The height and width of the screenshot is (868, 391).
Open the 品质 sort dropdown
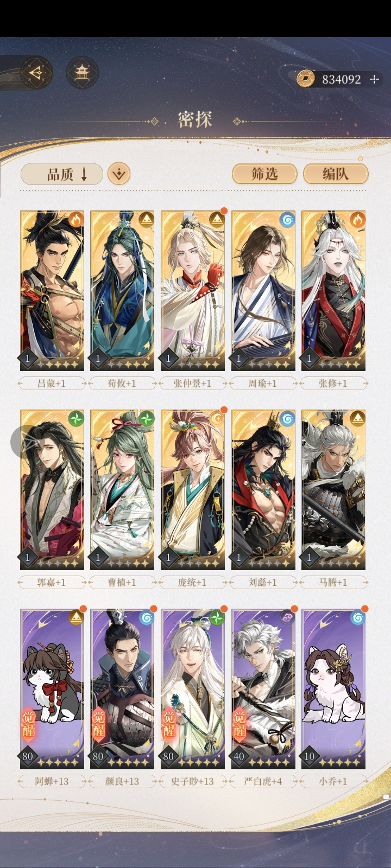coord(61,174)
